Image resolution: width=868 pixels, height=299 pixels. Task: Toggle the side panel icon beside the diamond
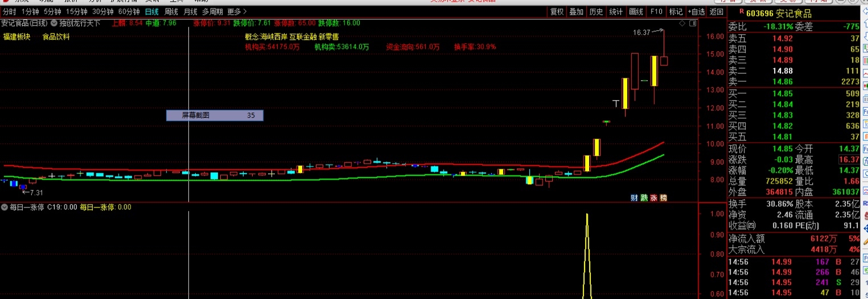coord(693,23)
